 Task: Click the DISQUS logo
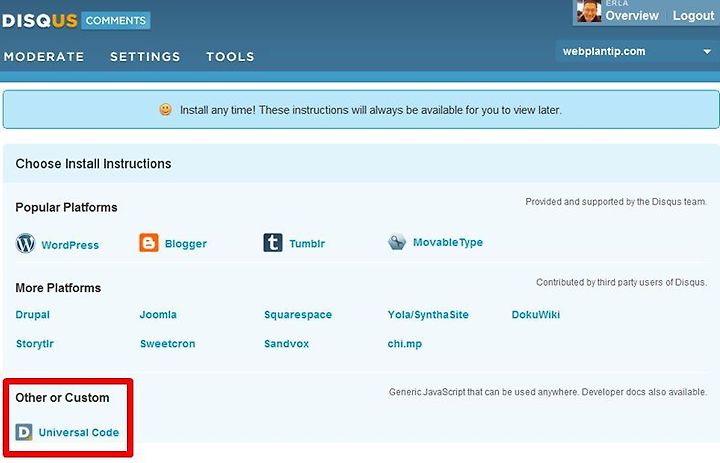click(39, 21)
